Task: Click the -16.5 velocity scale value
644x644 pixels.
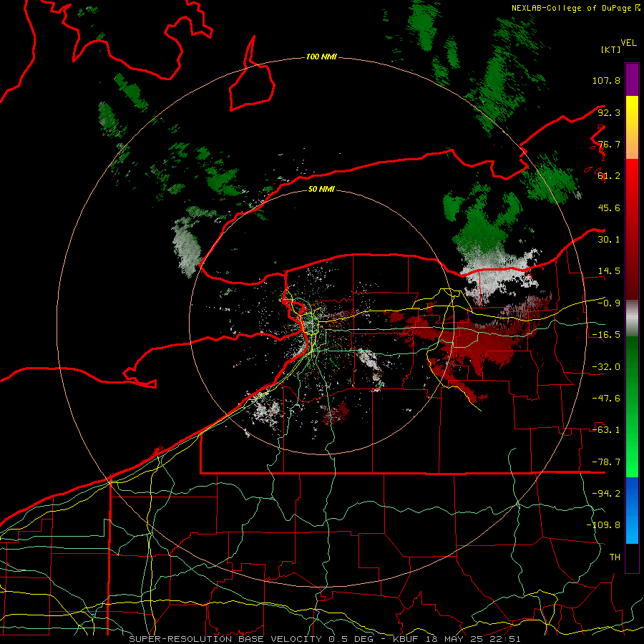Action: point(606,335)
